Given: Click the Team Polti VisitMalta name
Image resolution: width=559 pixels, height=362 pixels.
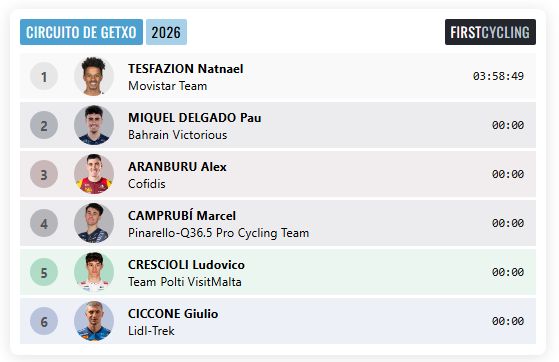Looking at the screenshot, I should tap(185, 282).
